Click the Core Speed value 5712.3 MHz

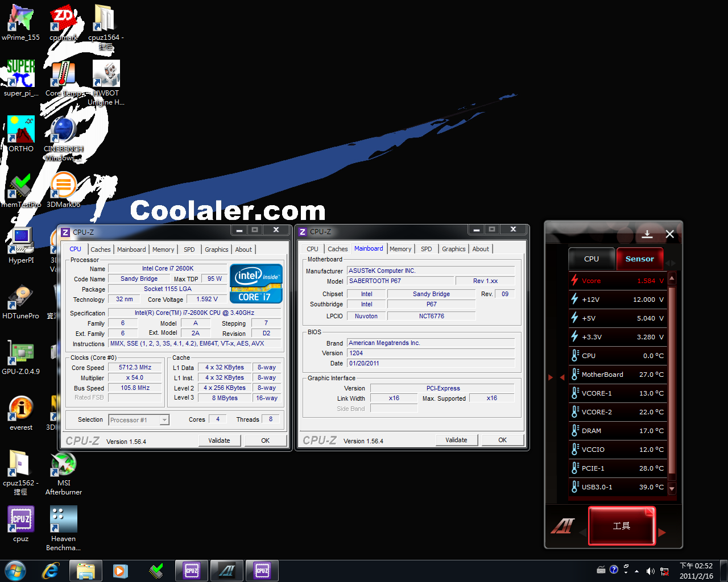pyautogui.click(x=135, y=368)
